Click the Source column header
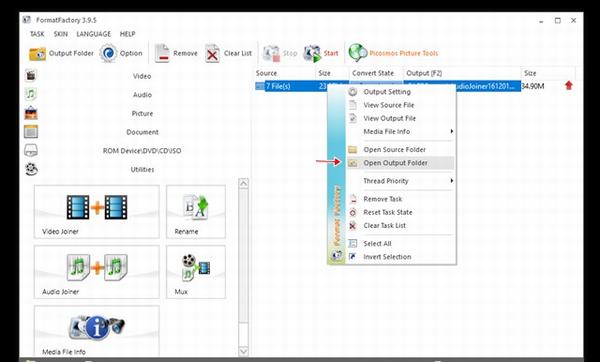The width and height of the screenshot is (600, 362). click(x=285, y=73)
